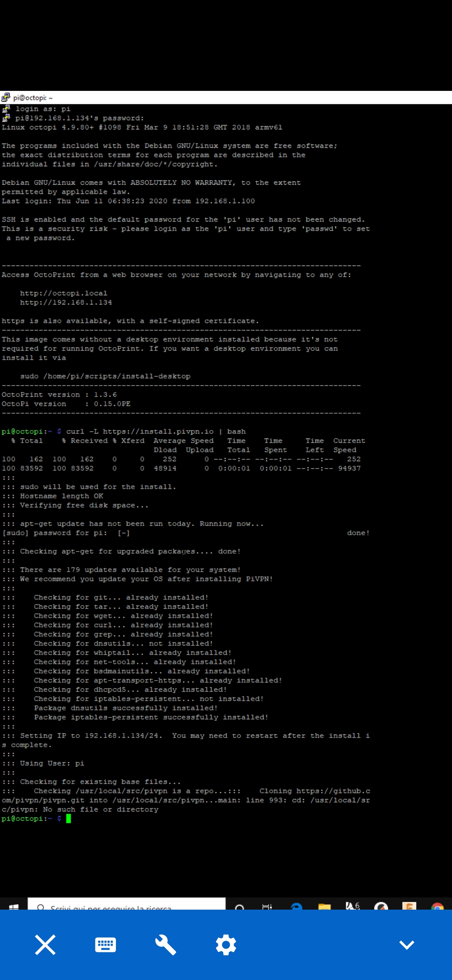Viewport: 452px width, 980px height.
Task: Open the on-screen keyboard
Action: [x=105, y=945]
